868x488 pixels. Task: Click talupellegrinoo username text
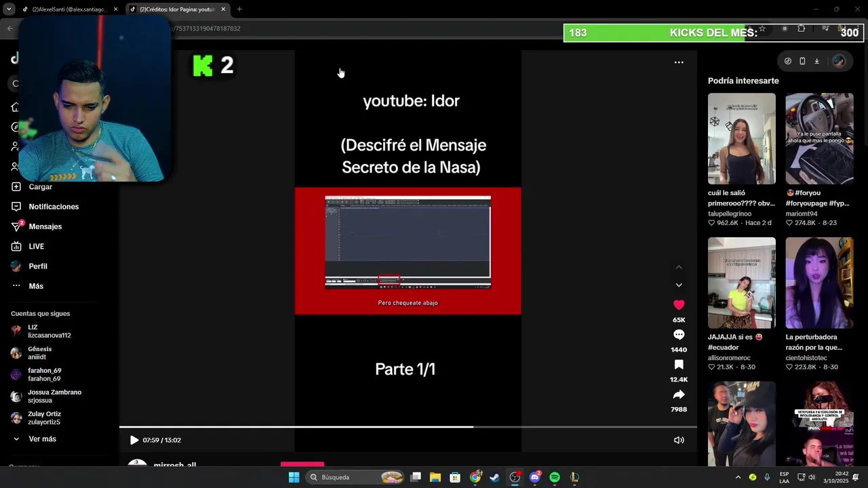(x=730, y=213)
